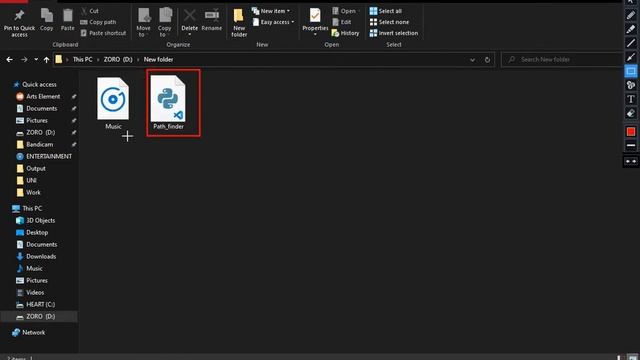Choose Paste shortcut in Clipboard group
This screenshot has height=360, width=640.
(103, 33)
